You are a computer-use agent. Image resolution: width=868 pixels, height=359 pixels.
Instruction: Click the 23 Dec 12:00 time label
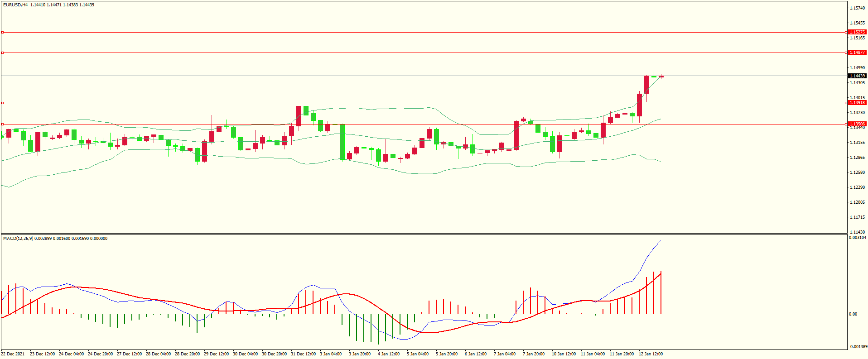point(42,354)
